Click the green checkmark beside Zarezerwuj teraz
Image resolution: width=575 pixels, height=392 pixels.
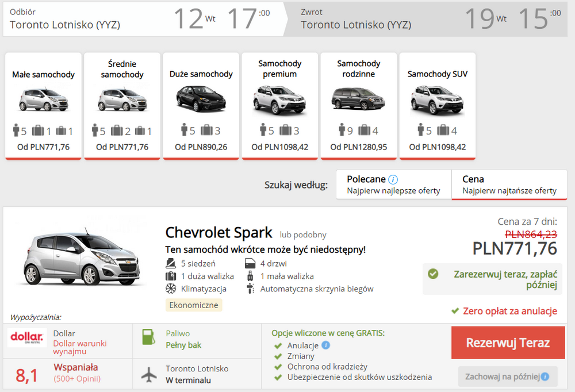tap(433, 274)
